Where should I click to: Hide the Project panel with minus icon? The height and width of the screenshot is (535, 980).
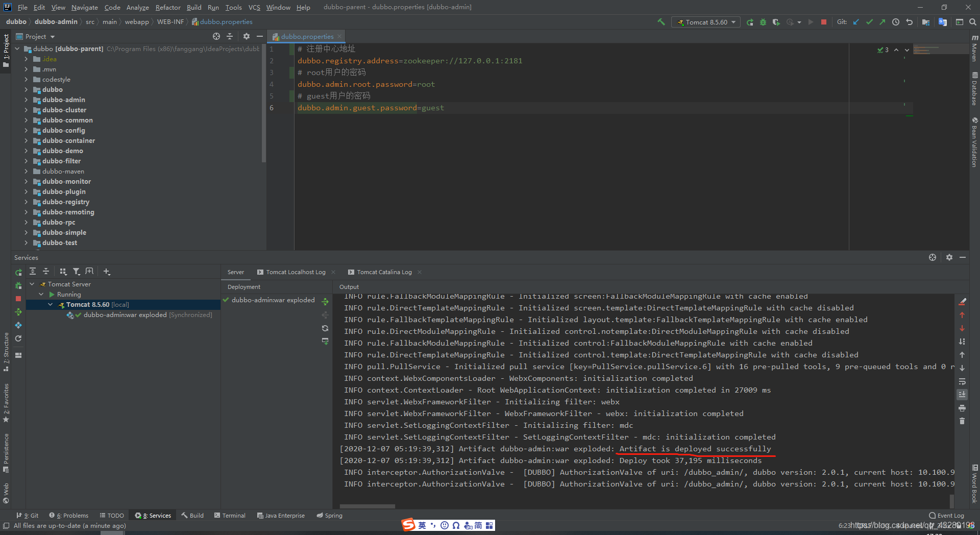(x=259, y=36)
